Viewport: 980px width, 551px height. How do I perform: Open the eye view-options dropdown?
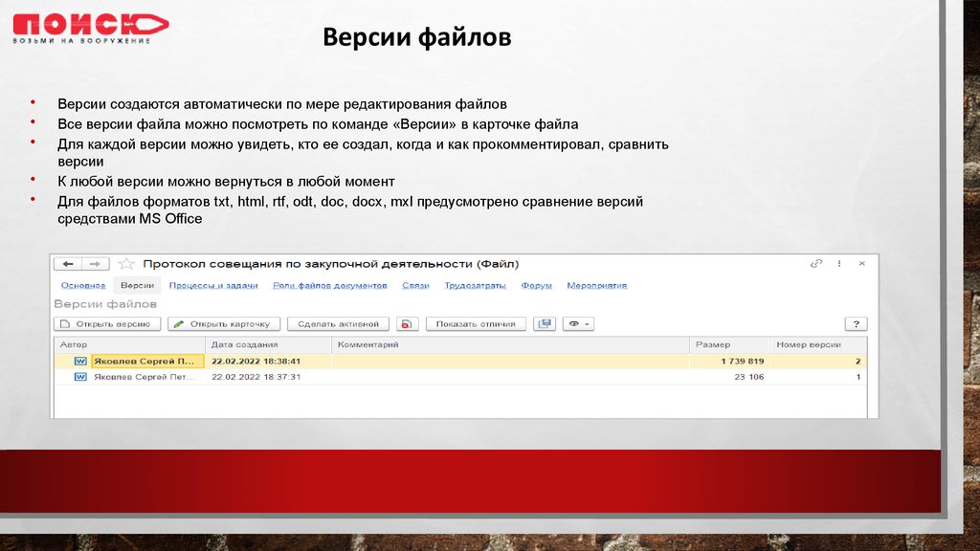[578, 324]
